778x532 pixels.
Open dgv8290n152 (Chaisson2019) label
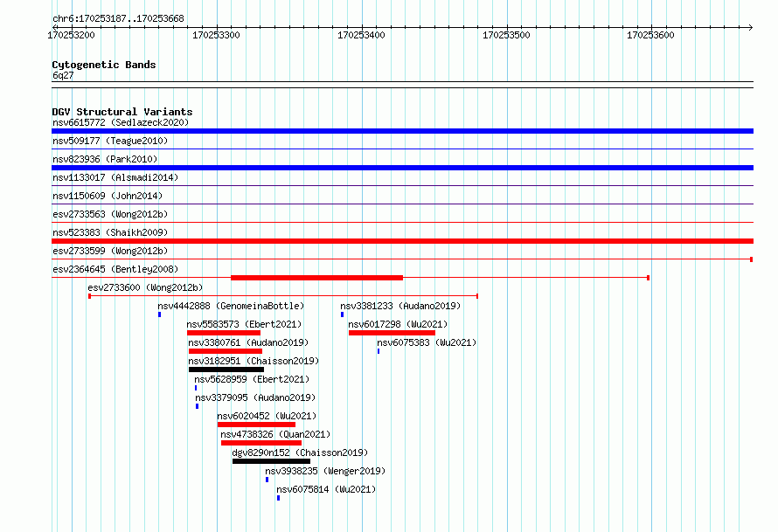tap(300, 453)
